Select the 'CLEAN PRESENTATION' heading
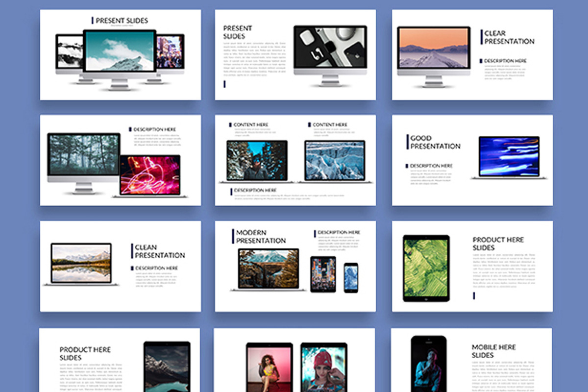Image resolution: width=588 pixels, height=392 pixels. point(160,251)
